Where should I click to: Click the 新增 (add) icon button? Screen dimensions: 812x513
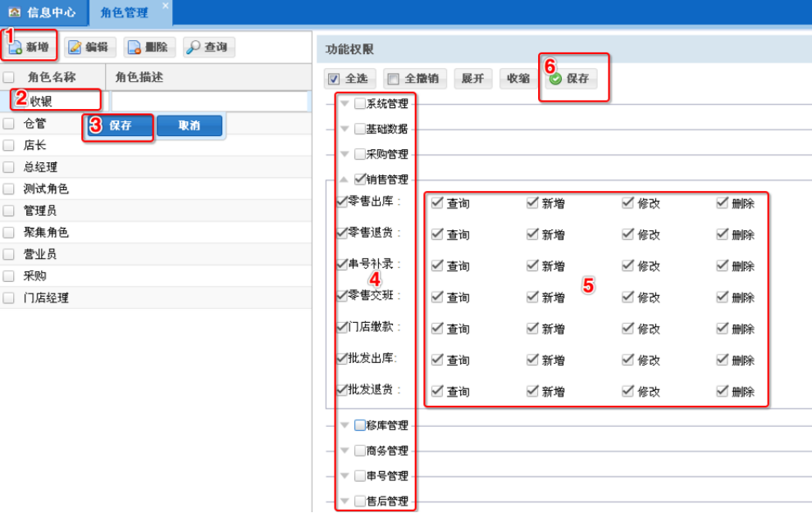(30, 47)
